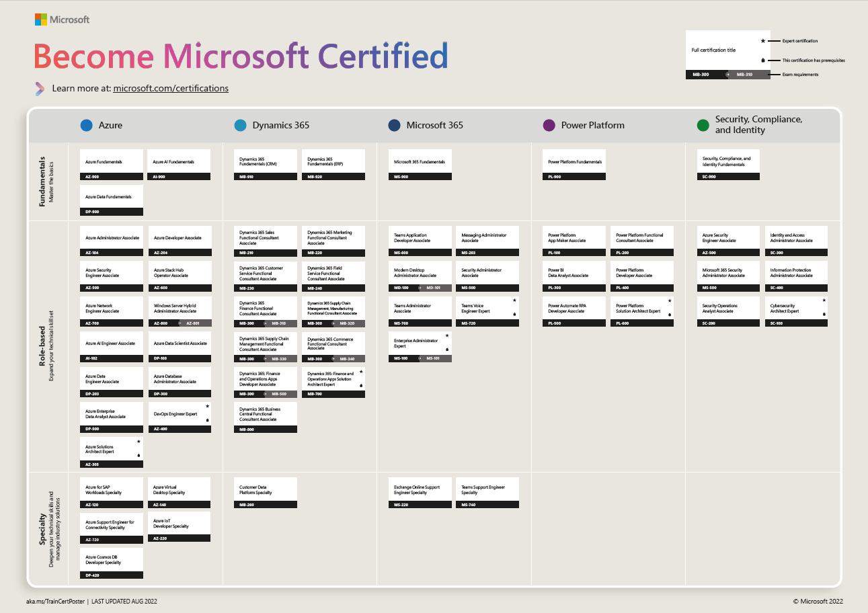The width and height of the screenshot is (868, 613).
Task: Select the Role-based row label
Action: coord(42,346)
